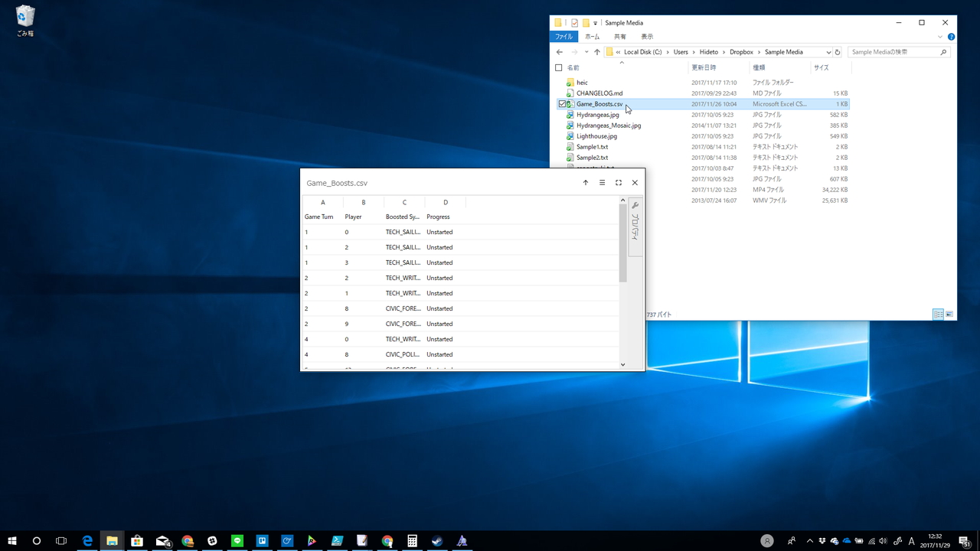Uncheck the Game_Boosts.csv file checkbox
Viewport: 980px width, 551px height.
tap(562, 104)
